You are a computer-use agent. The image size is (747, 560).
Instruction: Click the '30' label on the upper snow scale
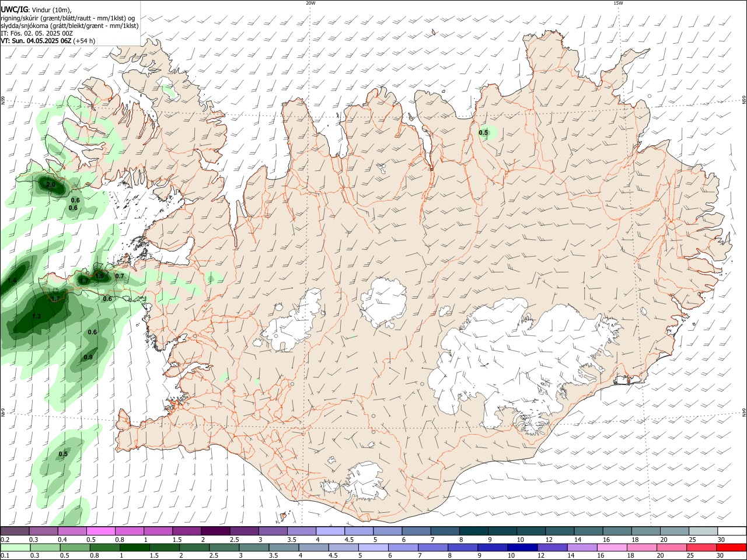tap(721, 540)
